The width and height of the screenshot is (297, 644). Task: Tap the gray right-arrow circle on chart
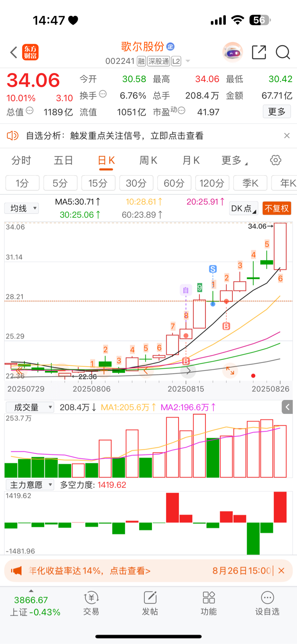[x=188, y=371]
